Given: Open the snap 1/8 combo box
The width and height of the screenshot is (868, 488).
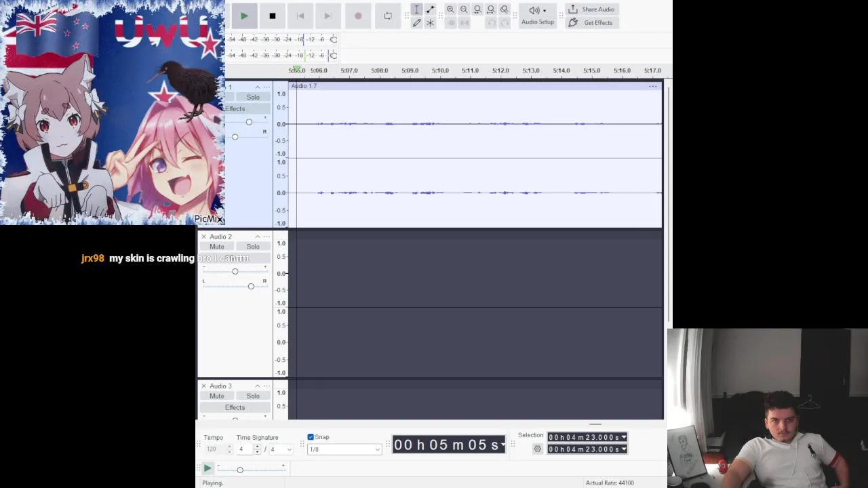Looking at the screenshot, I should pyautogui.click(x=344, y=449).
